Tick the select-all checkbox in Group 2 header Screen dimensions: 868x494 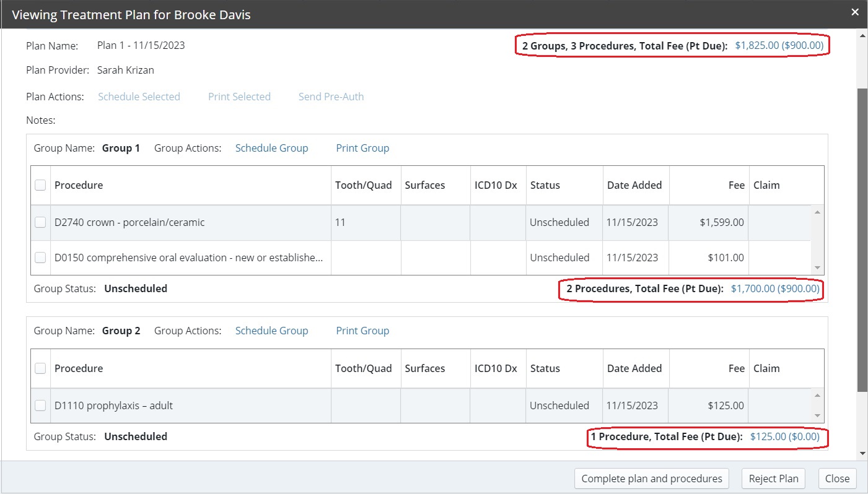[x=40, y=368]
